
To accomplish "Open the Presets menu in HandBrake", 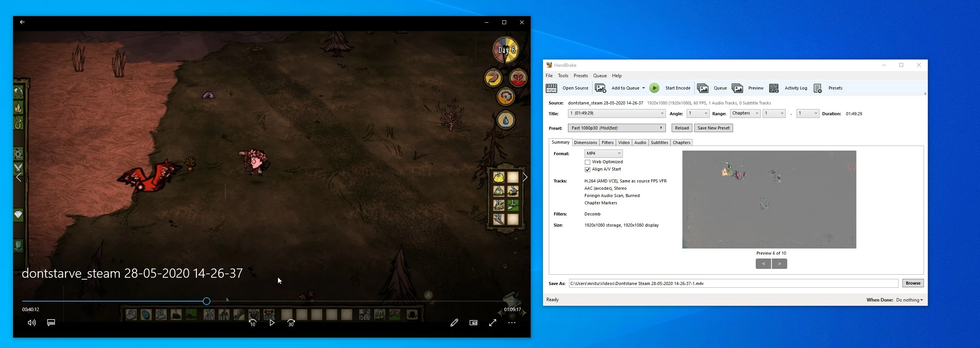I will point(581,76).
